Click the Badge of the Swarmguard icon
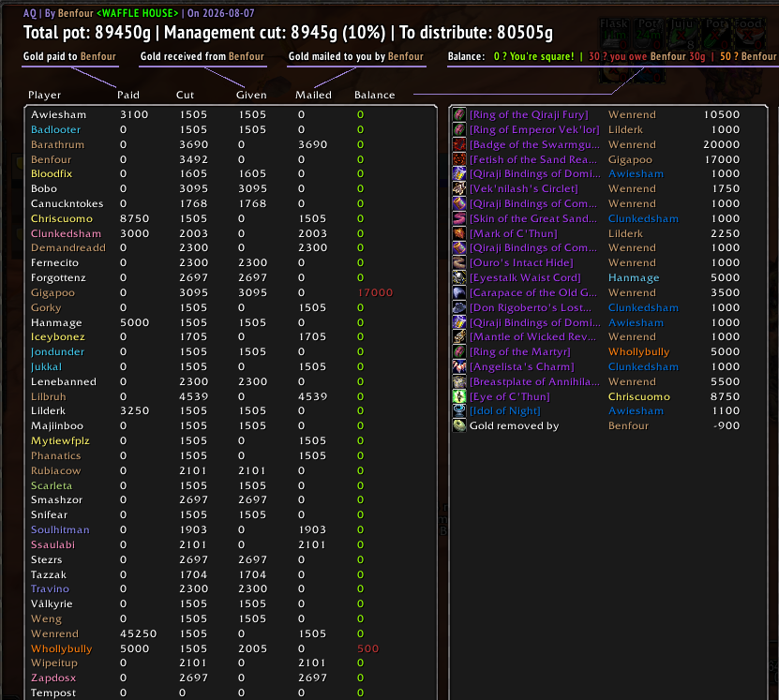Viewport: 779px width, 700px height. pos(459,144)
